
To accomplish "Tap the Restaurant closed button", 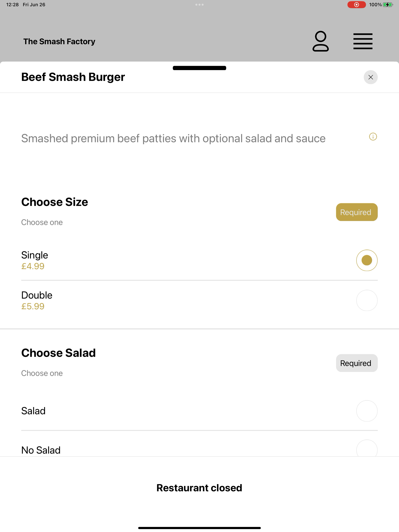I will coord(199,488).
